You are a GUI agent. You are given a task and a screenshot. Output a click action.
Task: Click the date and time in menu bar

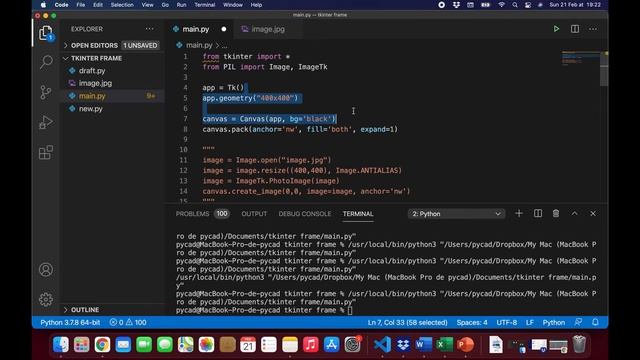tap(575, 5)
